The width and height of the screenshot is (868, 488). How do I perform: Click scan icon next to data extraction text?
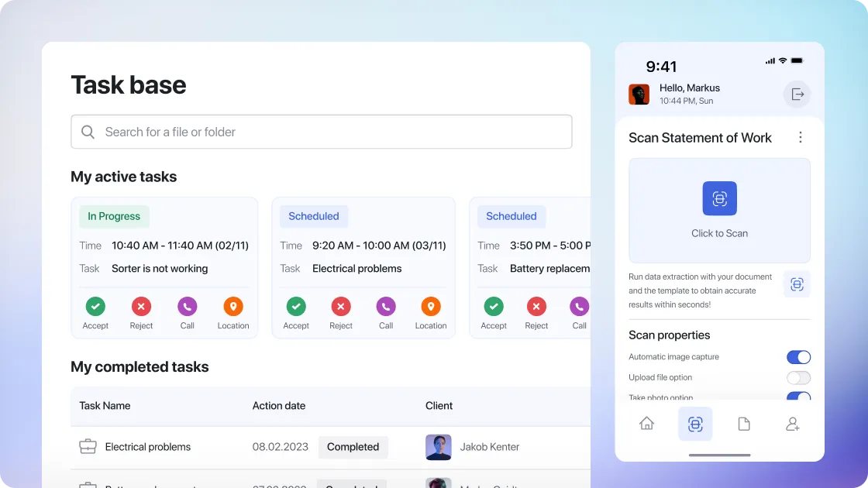pos(796,284)
